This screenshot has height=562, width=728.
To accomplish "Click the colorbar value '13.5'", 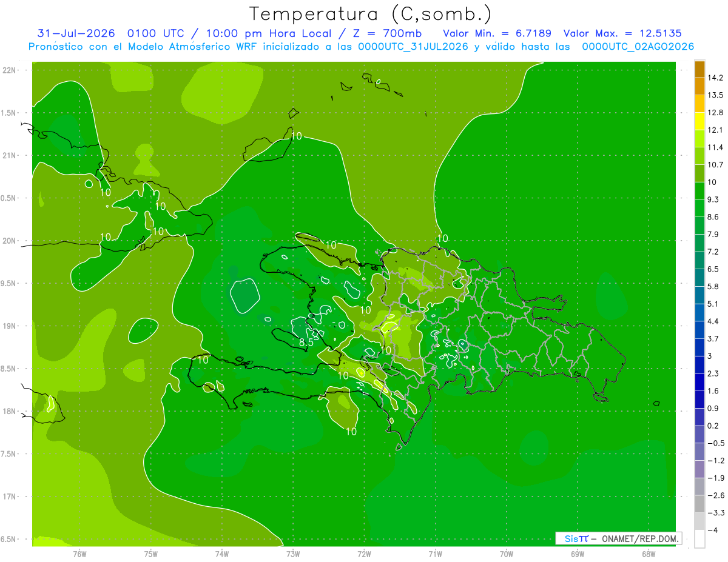I will [715, 95].
